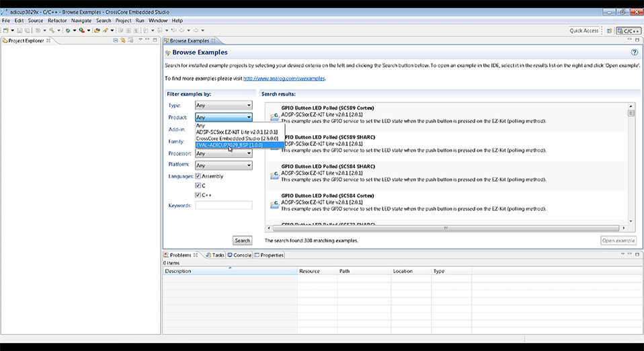Click the search results horizontal scrollbar
The image size is (644, 351).
(x=446, y=228)
